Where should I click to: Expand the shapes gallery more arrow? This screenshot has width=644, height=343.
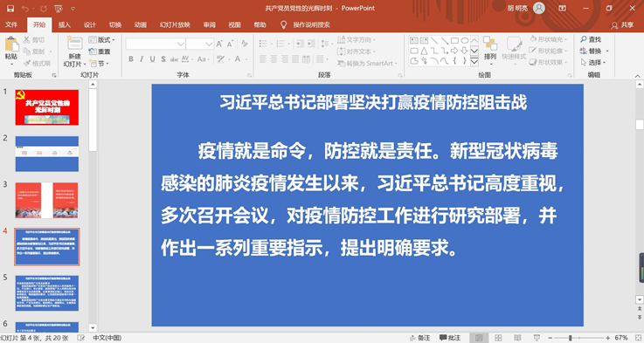(x=474, y=62)
